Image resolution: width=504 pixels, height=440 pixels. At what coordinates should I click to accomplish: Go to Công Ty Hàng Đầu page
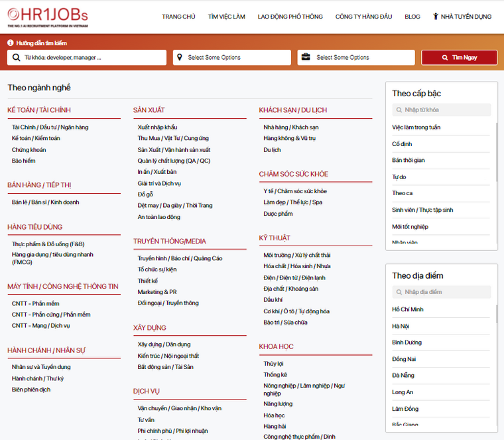[x=364, y=17]
